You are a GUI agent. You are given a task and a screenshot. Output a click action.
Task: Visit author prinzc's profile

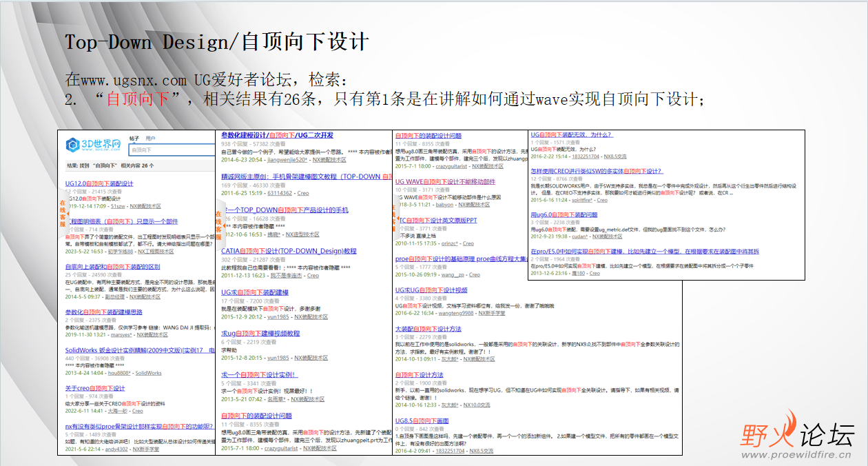point(450,243)
